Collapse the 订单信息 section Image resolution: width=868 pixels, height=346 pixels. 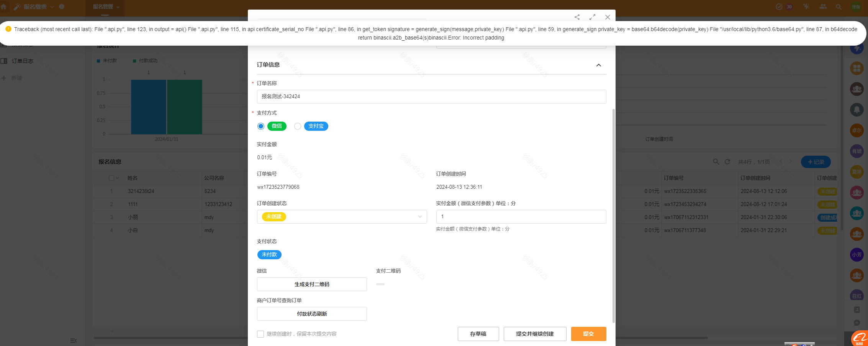(x=598, y=65)
